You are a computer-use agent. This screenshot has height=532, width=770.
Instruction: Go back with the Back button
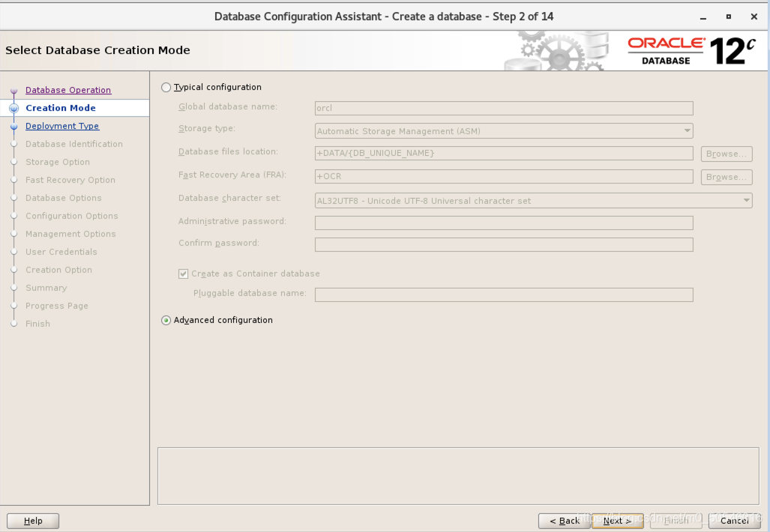[564, 521]
